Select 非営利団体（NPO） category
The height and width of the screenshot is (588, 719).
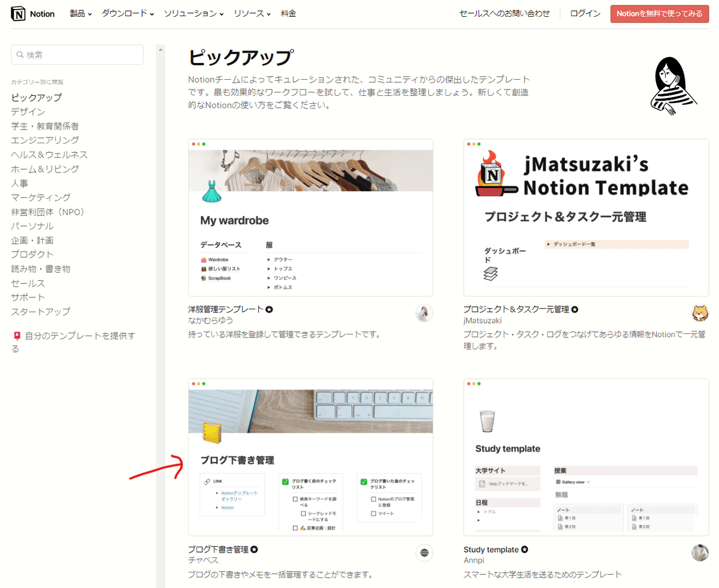point(49,212)
